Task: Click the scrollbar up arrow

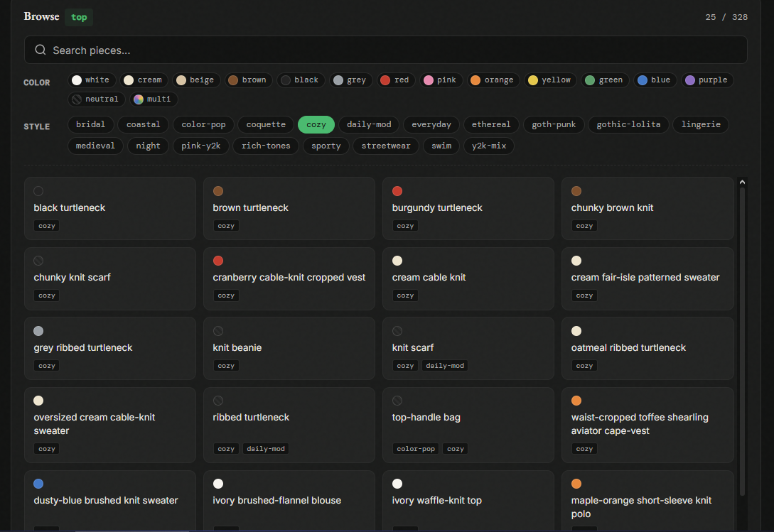Action: (x=742, y=182)
